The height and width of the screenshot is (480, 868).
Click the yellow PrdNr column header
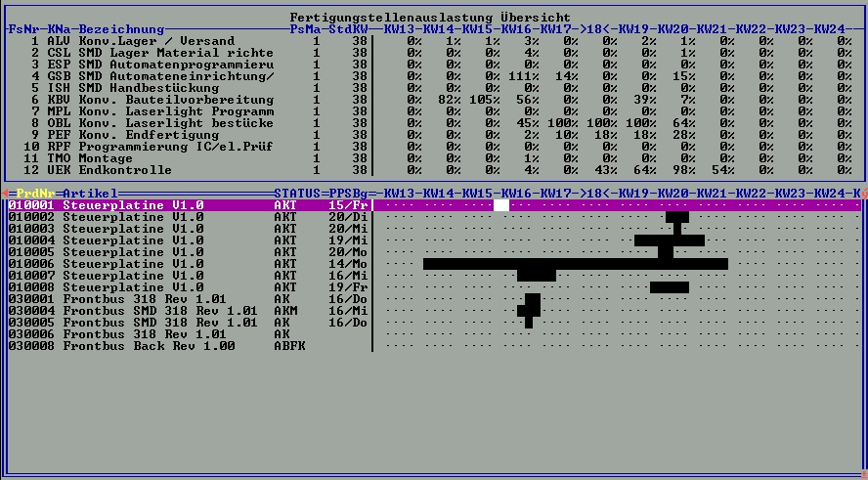pos(35,194)
